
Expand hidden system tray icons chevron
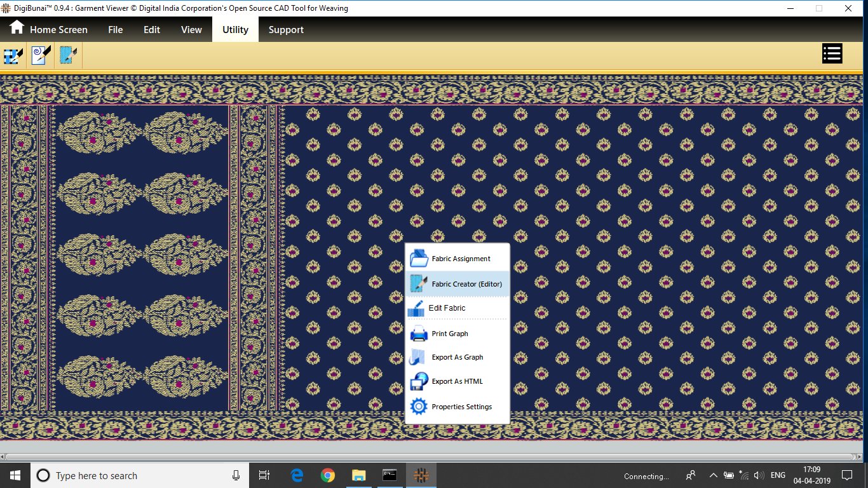[713, 475]
